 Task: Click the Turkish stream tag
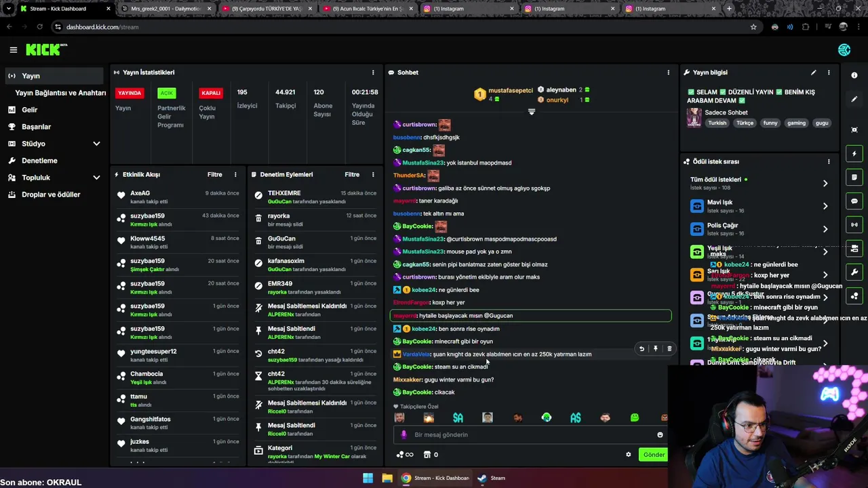[717, 123]
